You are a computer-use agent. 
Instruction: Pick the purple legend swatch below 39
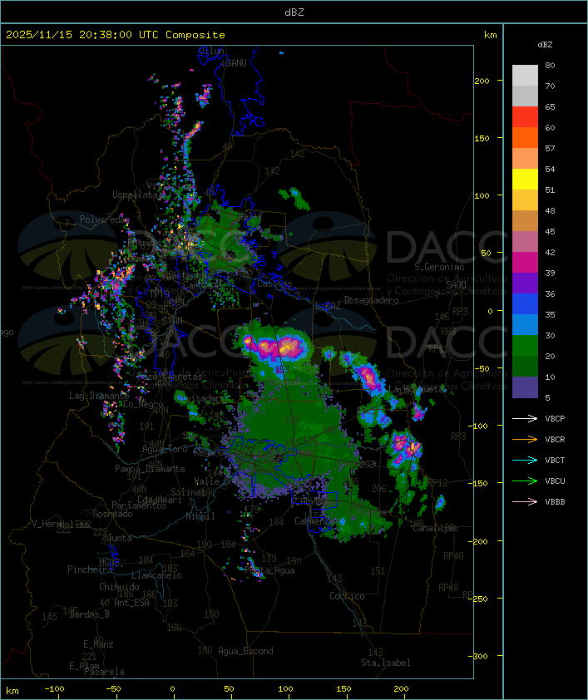(525, 283)
